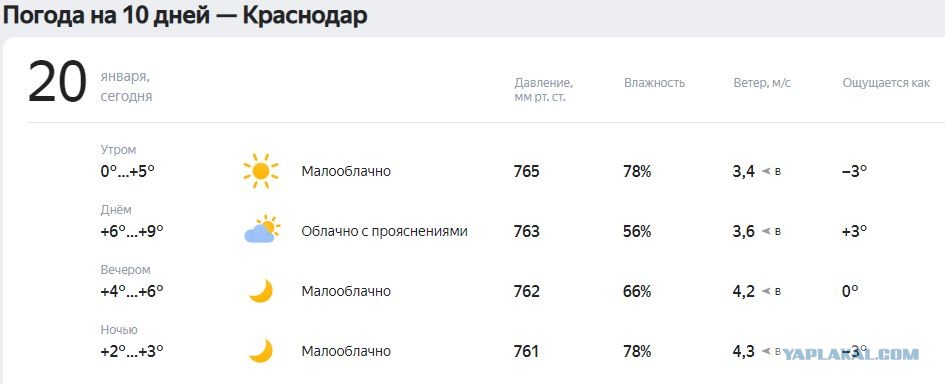This screenshot has height=384, width=945.
Task: Click the daytime cloud-with-sun icon
Action: [x=262, y=230]
